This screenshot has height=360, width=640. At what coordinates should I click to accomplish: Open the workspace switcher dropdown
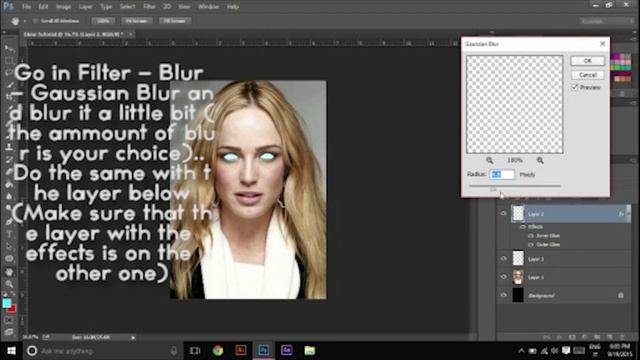606,21
